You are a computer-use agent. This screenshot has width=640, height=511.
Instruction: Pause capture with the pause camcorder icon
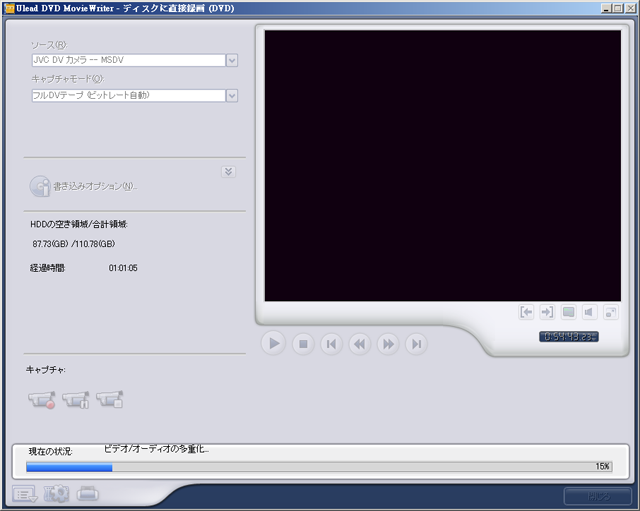(x=76, y=400)
